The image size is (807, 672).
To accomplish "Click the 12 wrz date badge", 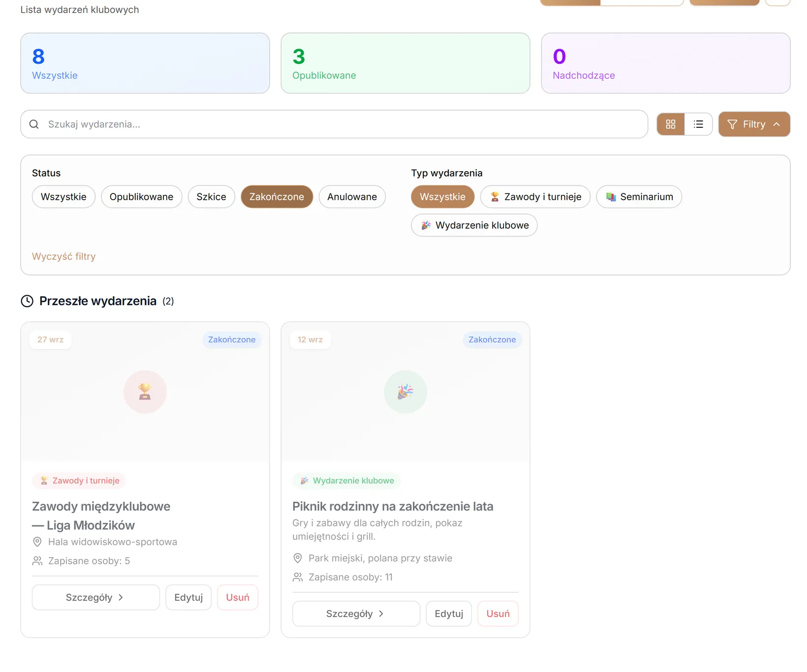I will point(310,339).
